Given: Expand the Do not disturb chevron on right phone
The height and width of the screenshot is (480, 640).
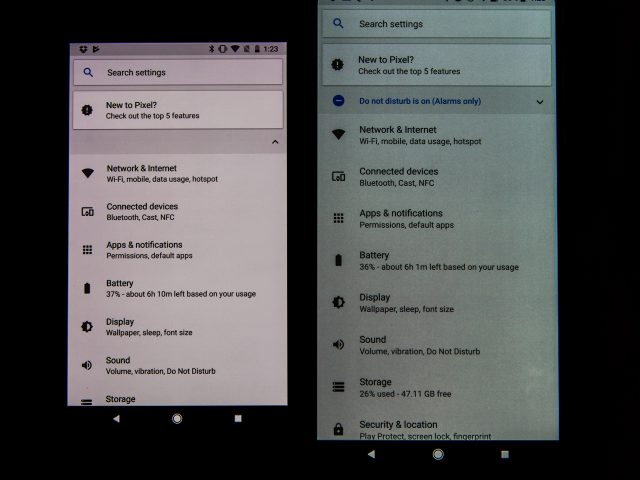Looking at the screenshot, I should tap(539, 102).
